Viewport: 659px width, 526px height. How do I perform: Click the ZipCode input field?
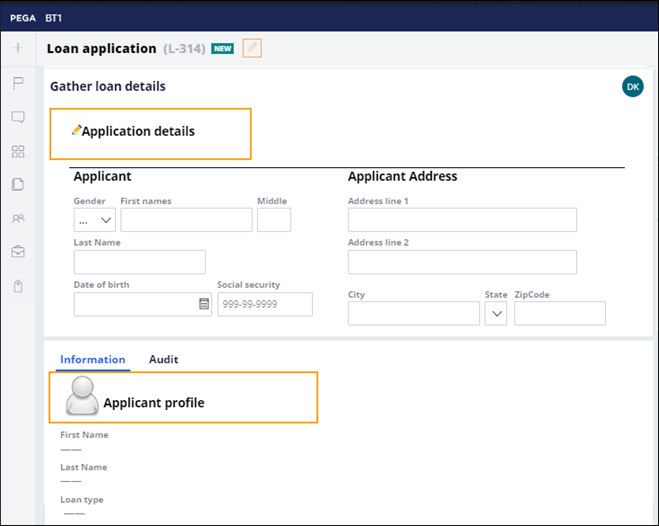click(560, 314)
